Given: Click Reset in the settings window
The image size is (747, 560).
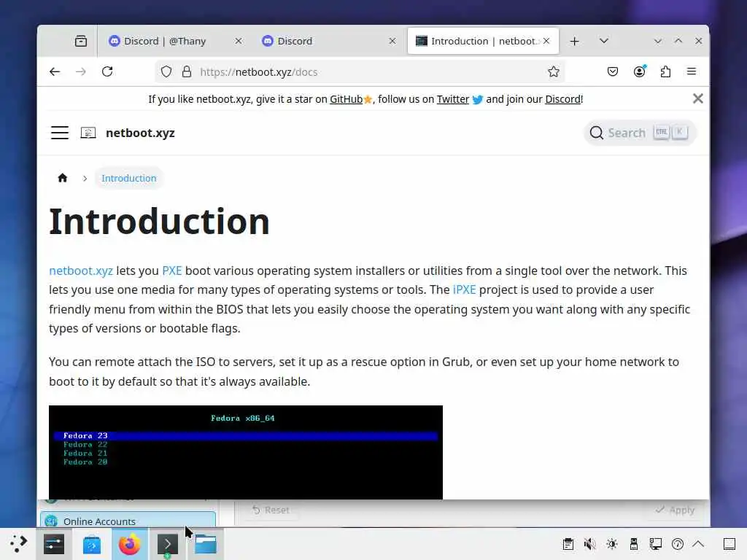Looking at the screenshot, I should click(271, 510).
